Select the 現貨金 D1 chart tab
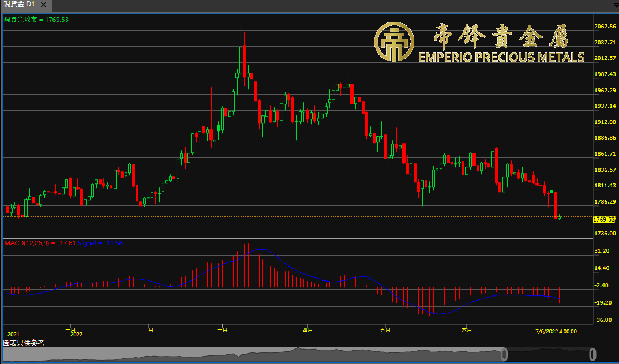 pos(19,4)
